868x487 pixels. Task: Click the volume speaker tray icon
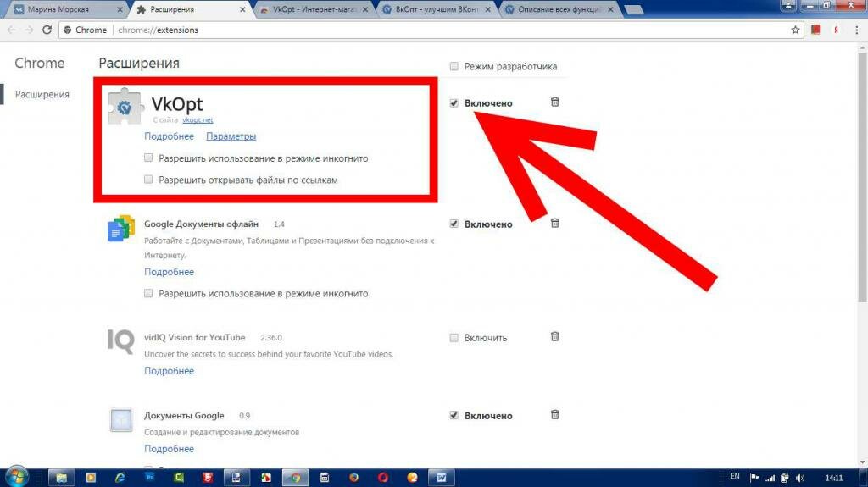click(800, 478)
